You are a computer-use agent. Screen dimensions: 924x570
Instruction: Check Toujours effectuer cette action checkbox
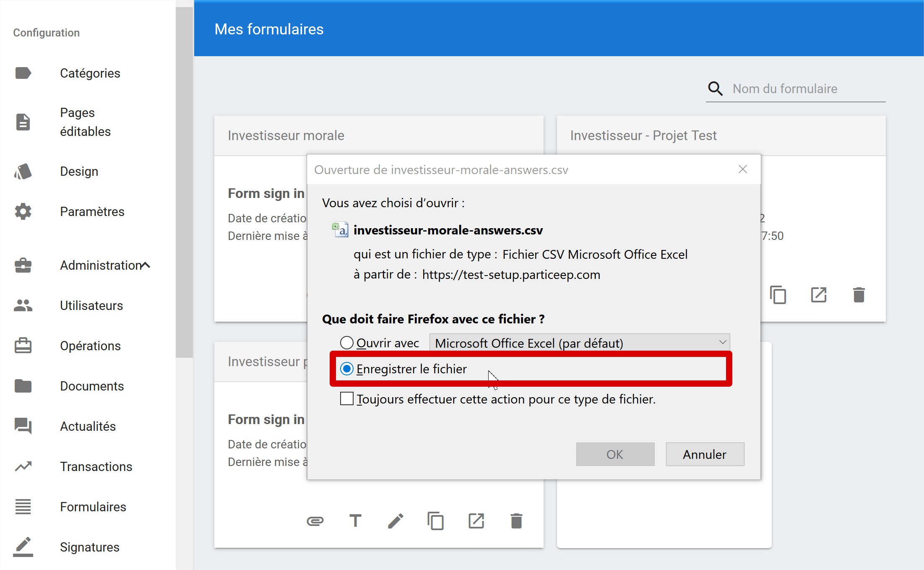coord(347,398)
